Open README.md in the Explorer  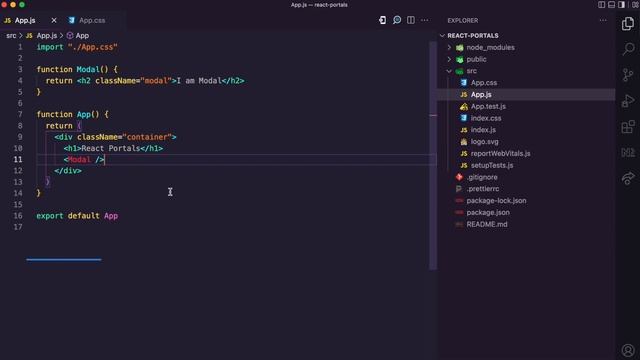click(487, 224)
